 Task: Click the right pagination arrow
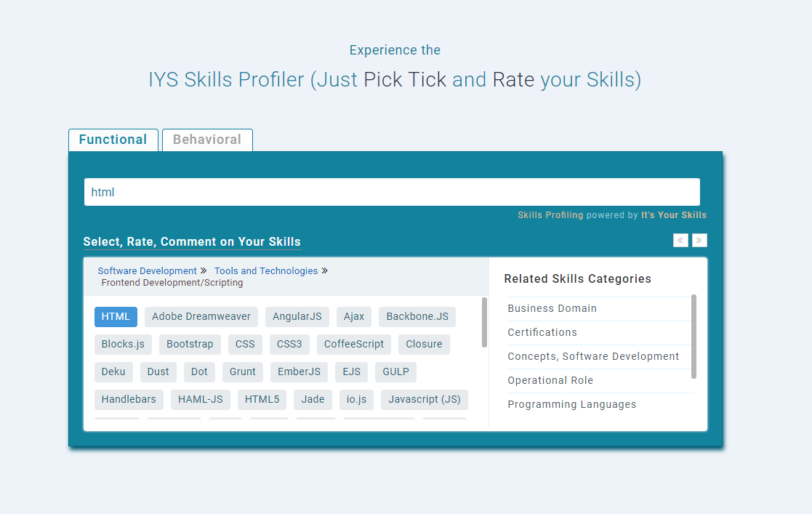tap(699, 240)
